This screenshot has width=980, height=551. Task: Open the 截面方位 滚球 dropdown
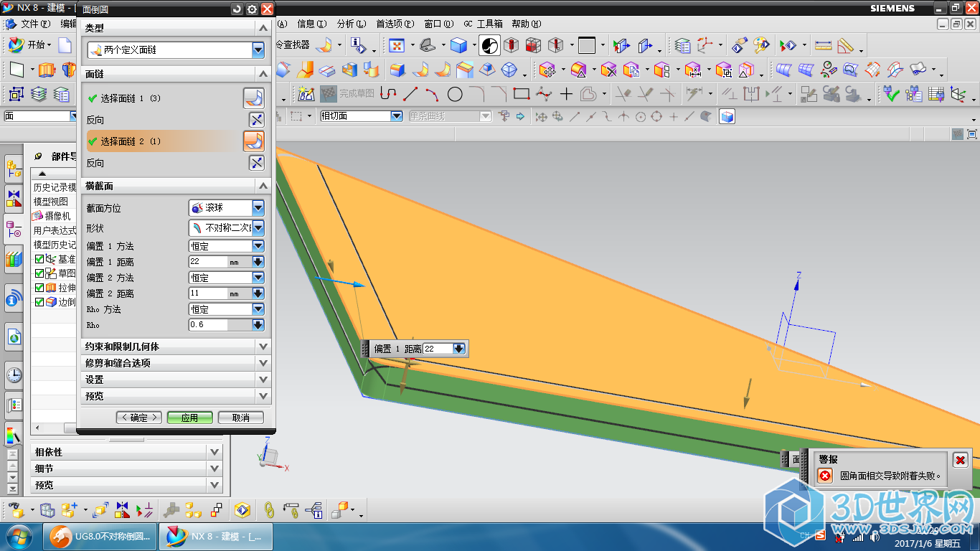tap(227, 207)
